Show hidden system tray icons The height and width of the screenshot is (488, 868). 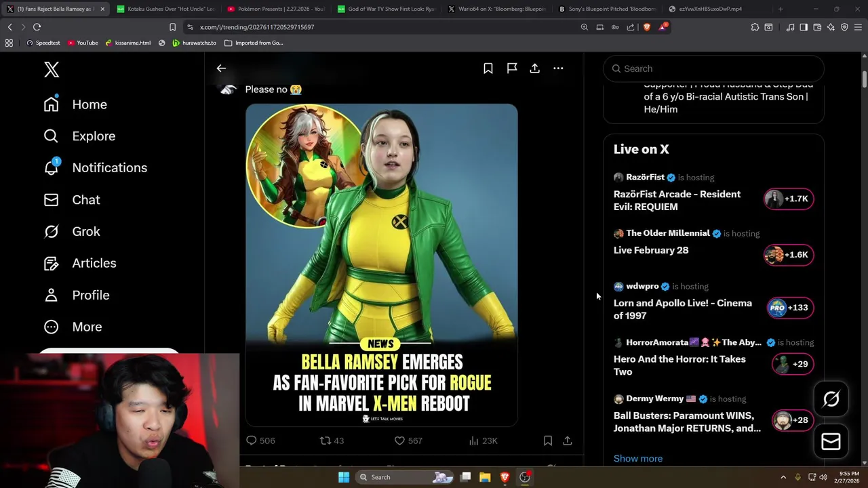783,477
